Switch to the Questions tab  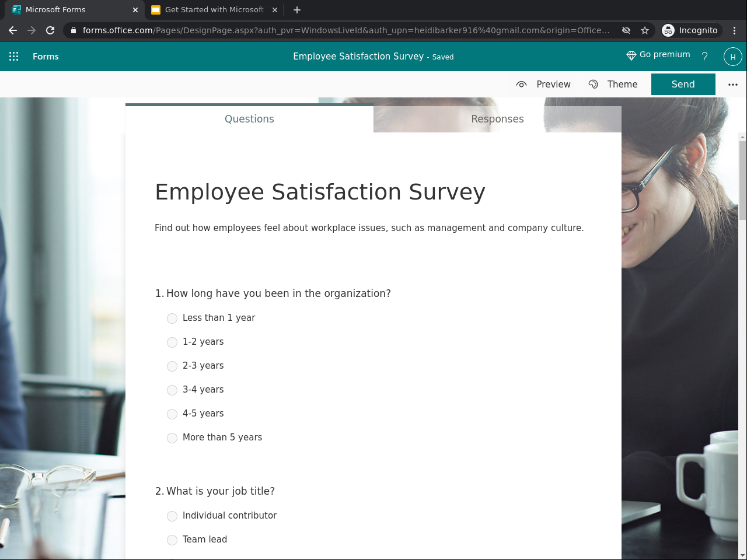(249, 119)
